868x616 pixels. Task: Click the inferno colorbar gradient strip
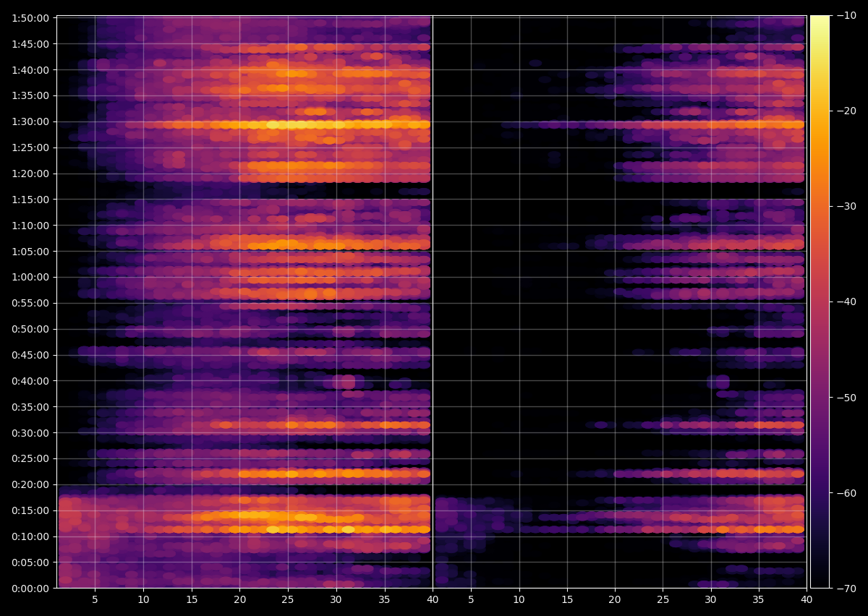pos(820,301)
